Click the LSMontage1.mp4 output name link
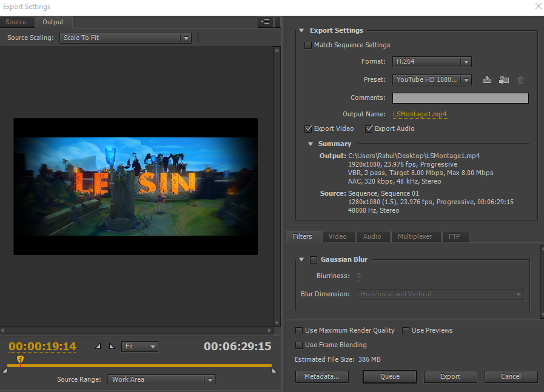Image resolution: width=544 pixels, height=392 pixels. point(420,114)
